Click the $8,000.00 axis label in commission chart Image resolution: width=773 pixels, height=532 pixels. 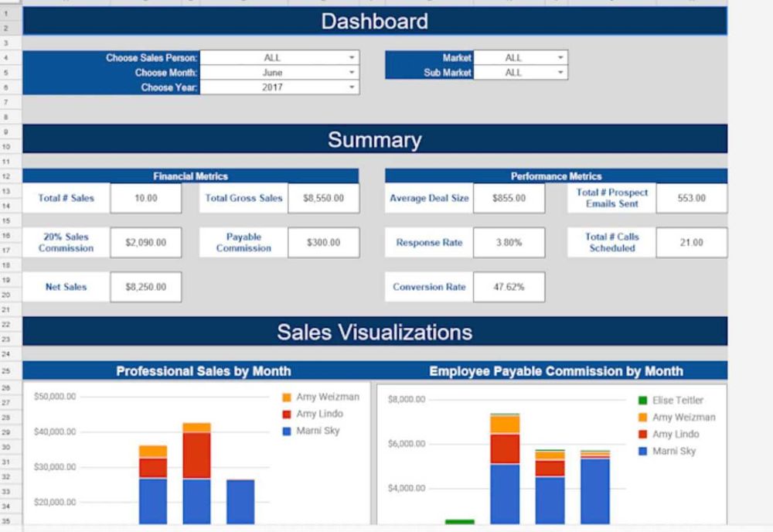(x=407, y=399)
